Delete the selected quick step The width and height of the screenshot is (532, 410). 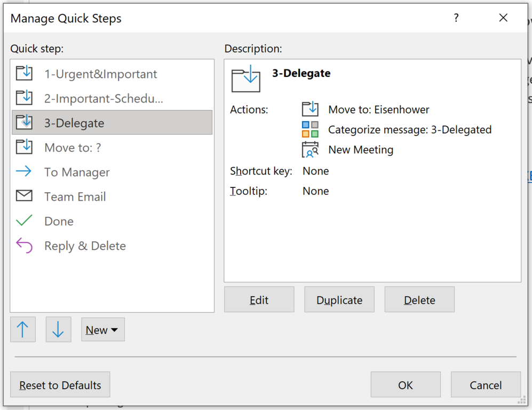pyautogui.click(x=419, y=300)
